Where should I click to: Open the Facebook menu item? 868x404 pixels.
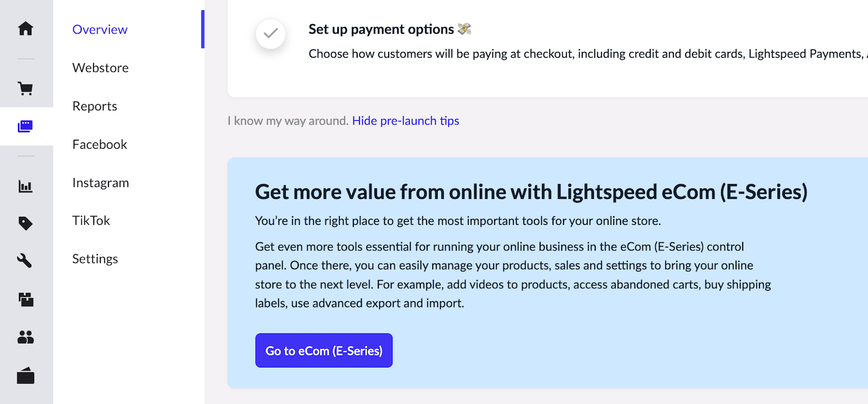tap(100, 144)
